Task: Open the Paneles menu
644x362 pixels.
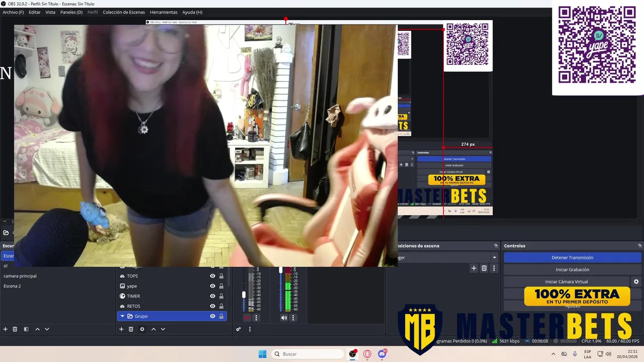Action: tap(71, 12)
